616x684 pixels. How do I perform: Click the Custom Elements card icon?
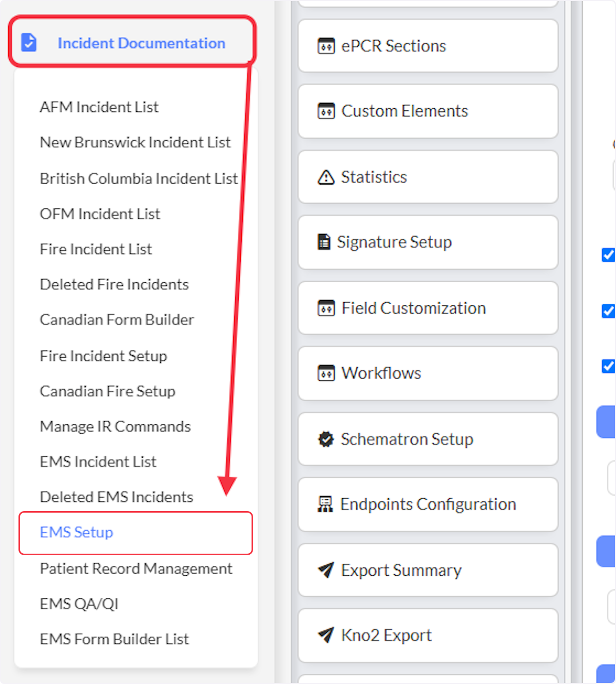click(x=326, y=111)
